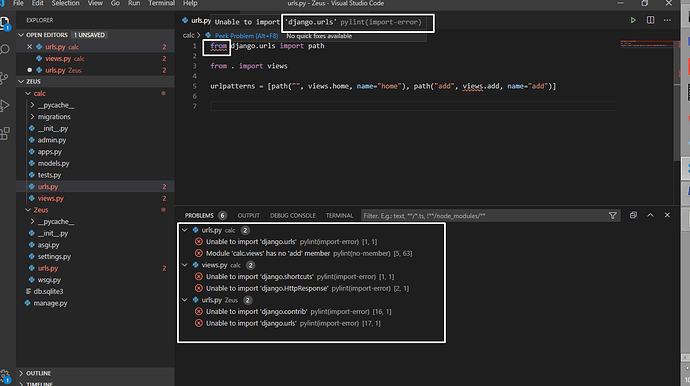Close the urls.py calc open editor
690x386 pixels.
tap(29, 47)
